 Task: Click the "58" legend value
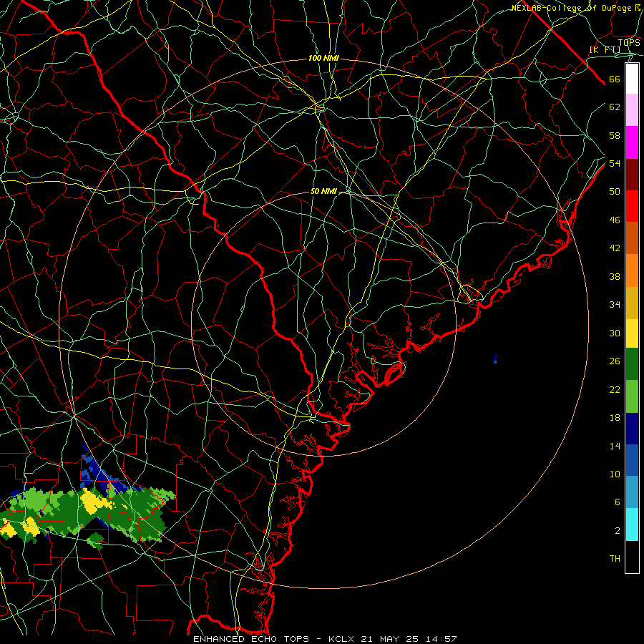click(x=615, y=135)
